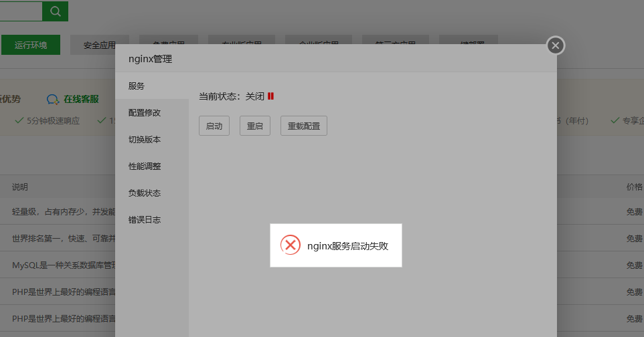
Task: Click the row starting 轻量级，占有内存少
Action: pos(58,212)
